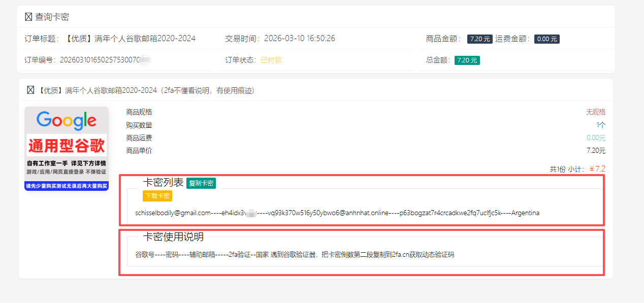
Task: Click the 卡密列表 section heading
Action: 163,183
